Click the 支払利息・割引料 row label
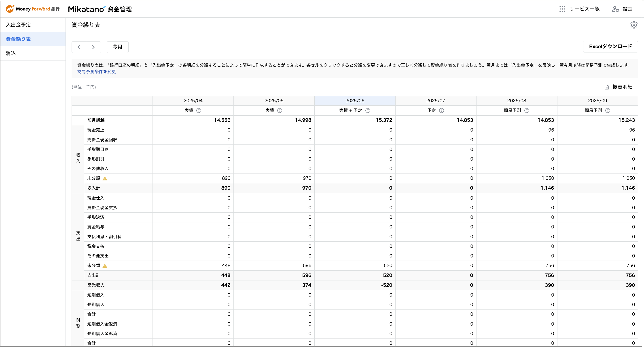 coord(104,237)
